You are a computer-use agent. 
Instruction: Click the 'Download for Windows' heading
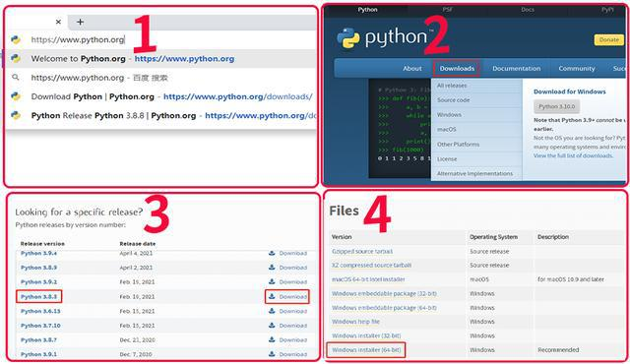pos(569,91)
